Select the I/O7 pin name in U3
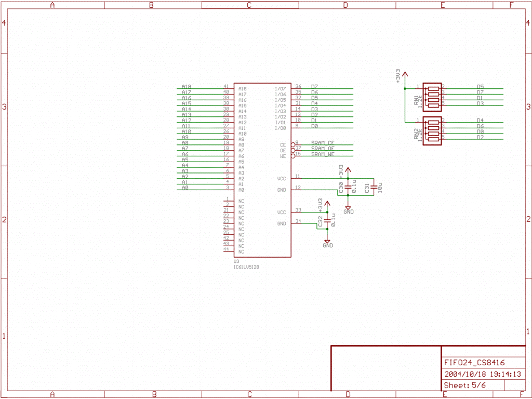 click(x=280, y=89)
